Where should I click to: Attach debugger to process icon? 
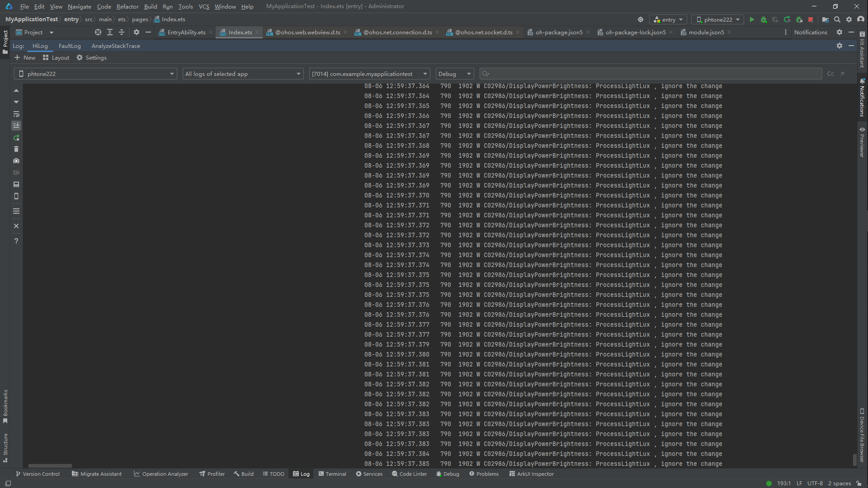799,19
